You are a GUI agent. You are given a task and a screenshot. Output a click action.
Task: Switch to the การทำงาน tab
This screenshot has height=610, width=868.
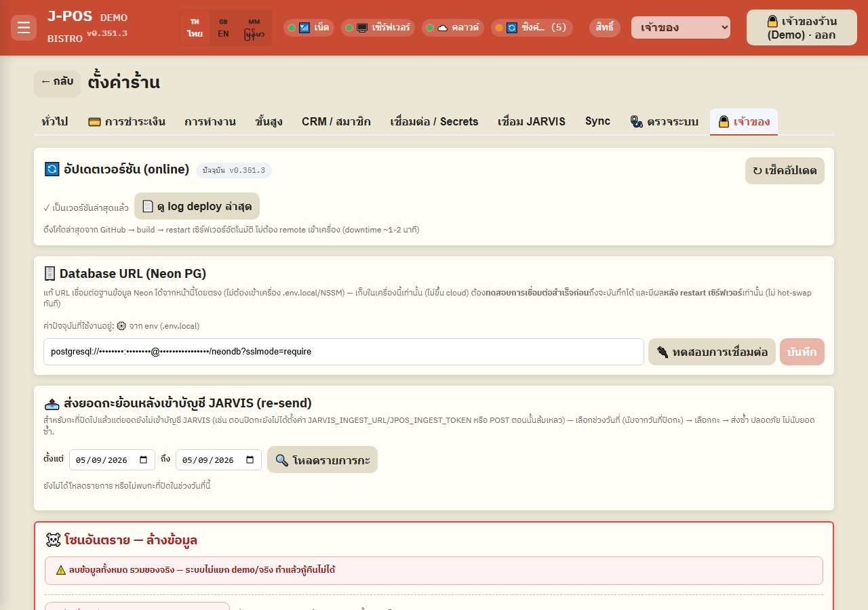click(x=210, y=122)
